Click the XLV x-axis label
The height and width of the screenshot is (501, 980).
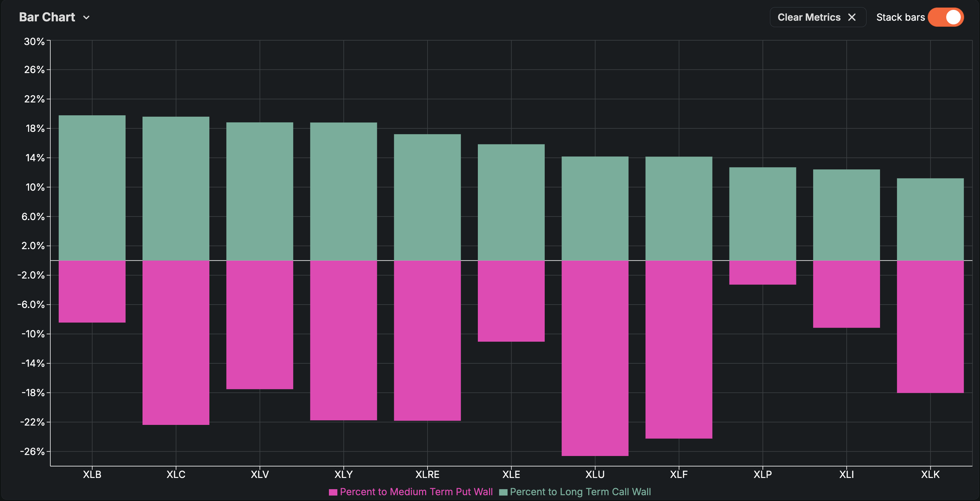point(260,475)
